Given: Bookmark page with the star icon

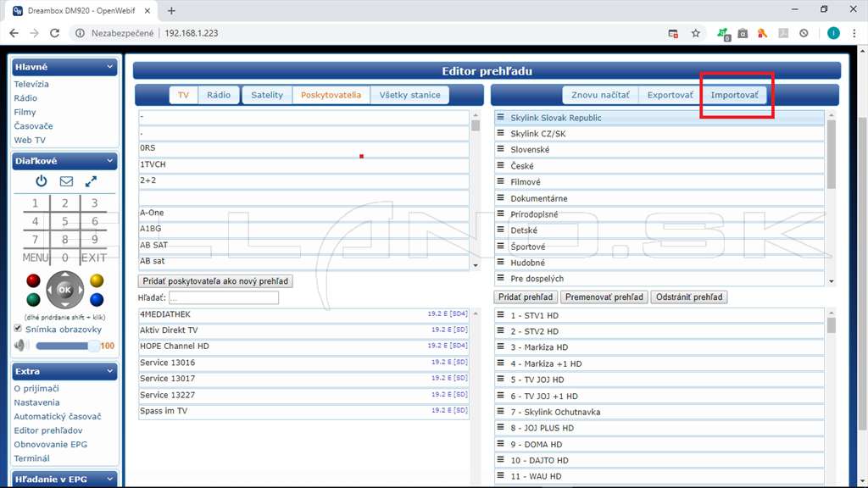Looking at the screenshot, I should click(x=696, y=33).
